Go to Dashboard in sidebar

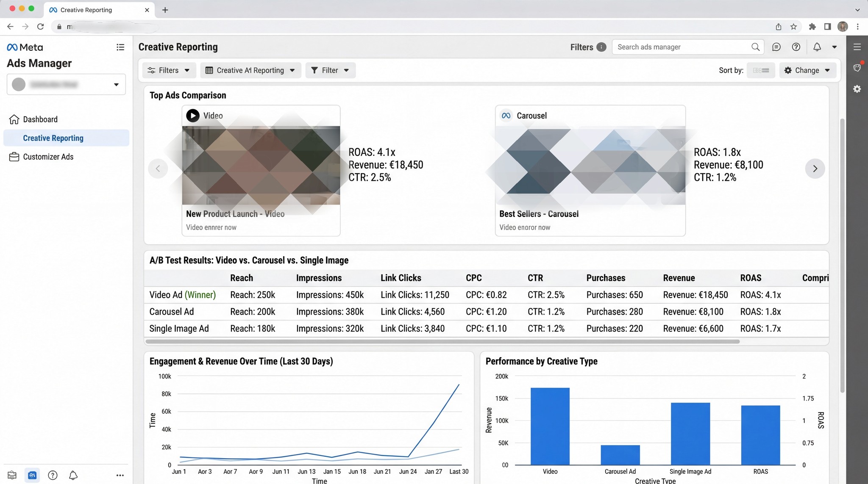(40, 119)
